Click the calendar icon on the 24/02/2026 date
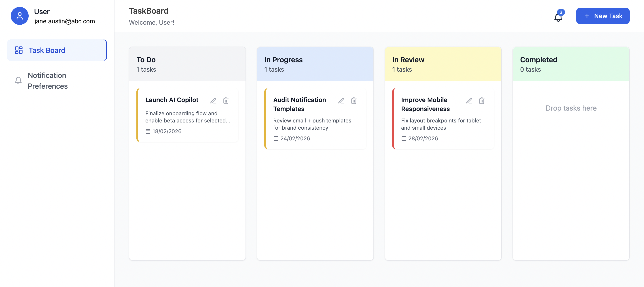 click(x=276, y=138)
